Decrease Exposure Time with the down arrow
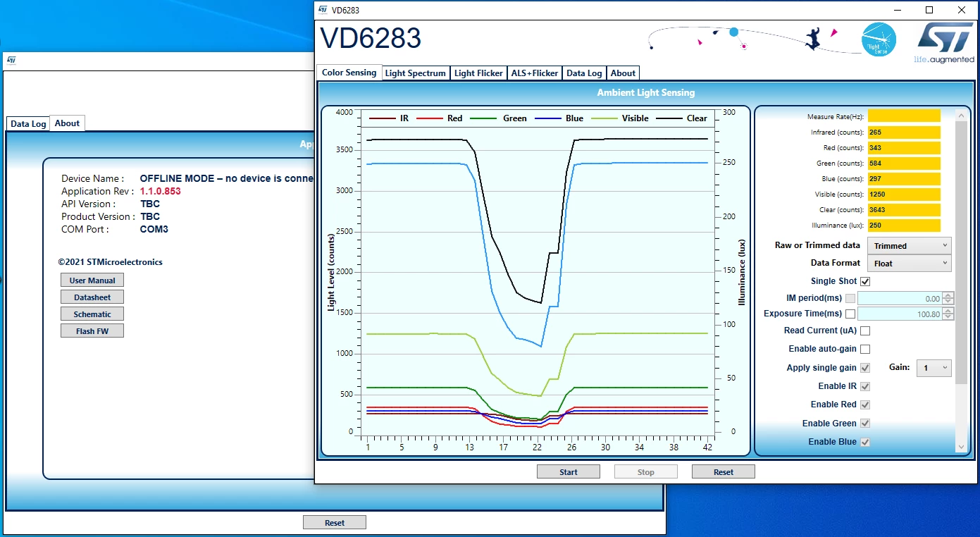The image size is (980, 537). [948, 317]
